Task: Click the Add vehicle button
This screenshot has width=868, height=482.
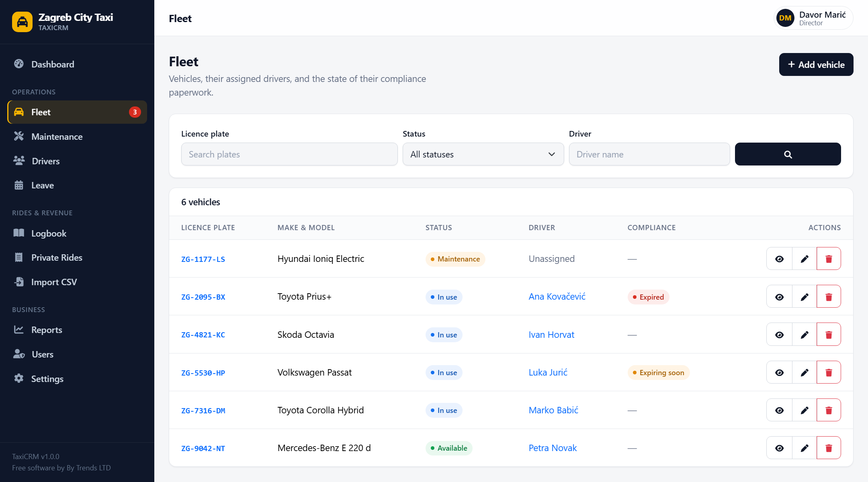Action: click(816, 65)
